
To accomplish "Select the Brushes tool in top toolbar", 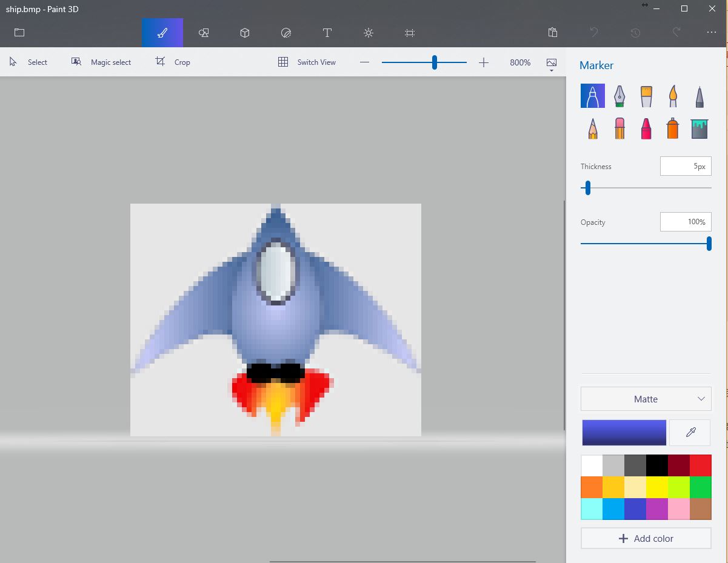I will 162,32.
